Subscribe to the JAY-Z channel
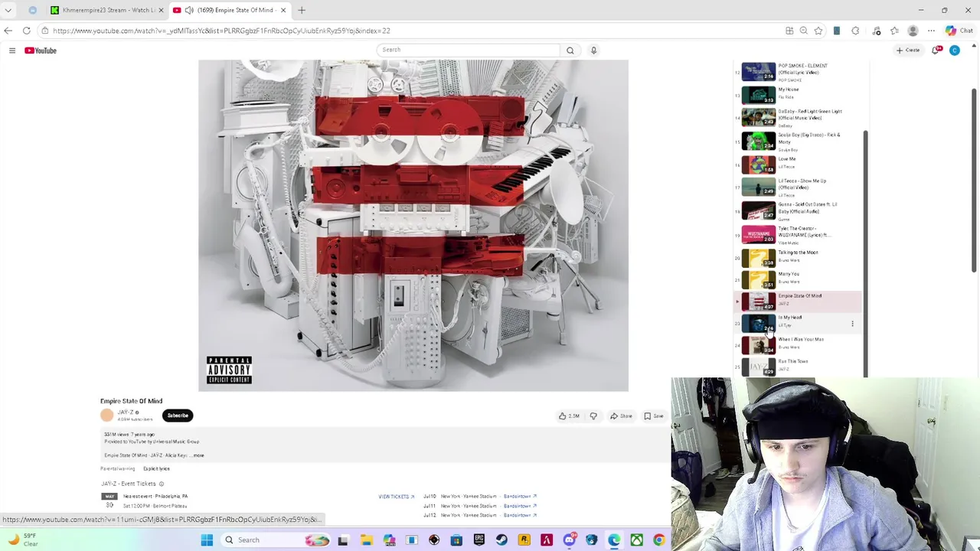 click(178, 416)
